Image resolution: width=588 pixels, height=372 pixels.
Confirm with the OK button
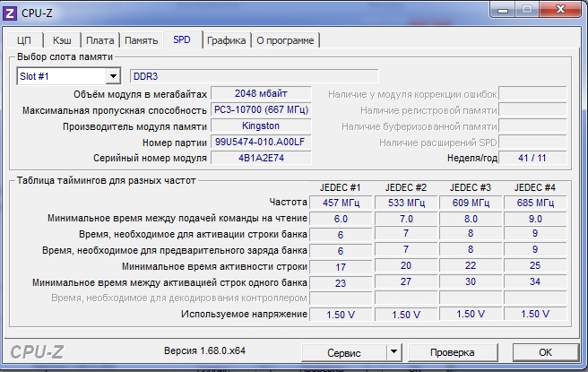point(544,352)
